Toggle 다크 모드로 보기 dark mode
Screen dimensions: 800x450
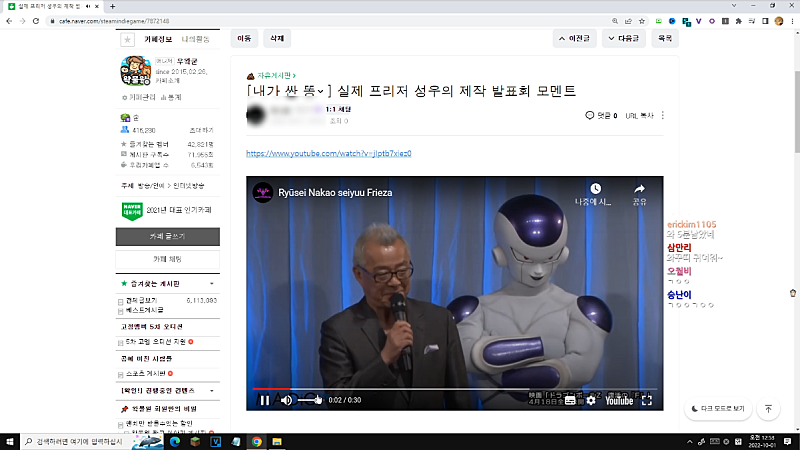(717, 409)
